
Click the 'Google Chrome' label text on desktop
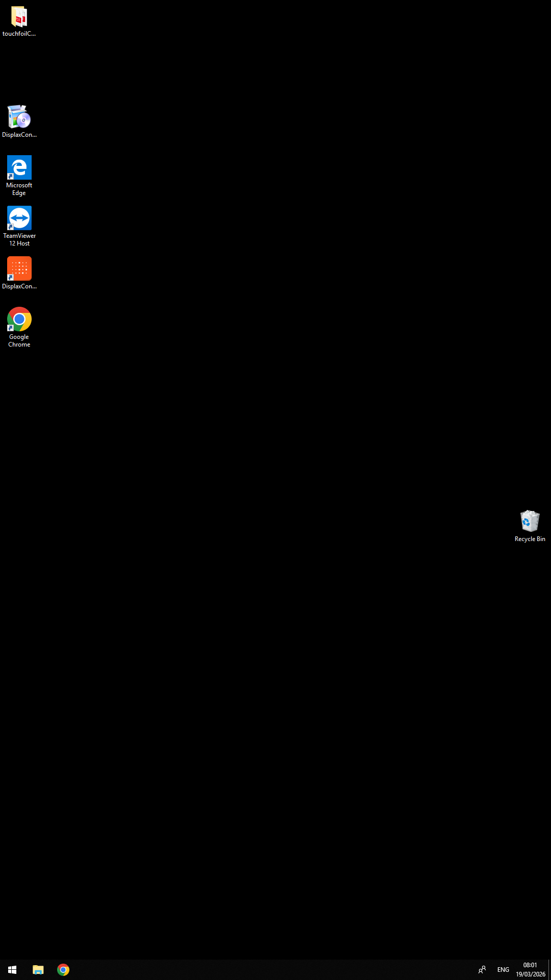coord(19,341)
